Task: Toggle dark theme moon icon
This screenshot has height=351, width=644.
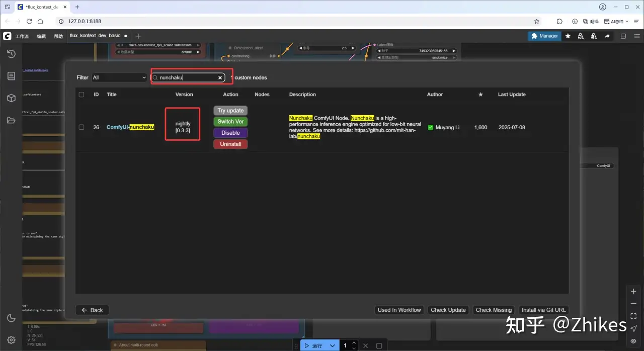Action: 11,318
